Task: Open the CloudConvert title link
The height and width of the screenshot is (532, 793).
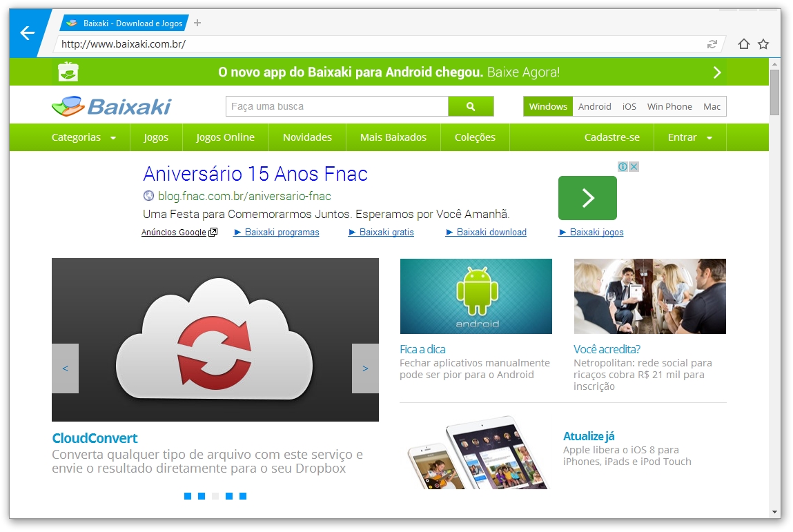Action: click(x=95, y=438)
